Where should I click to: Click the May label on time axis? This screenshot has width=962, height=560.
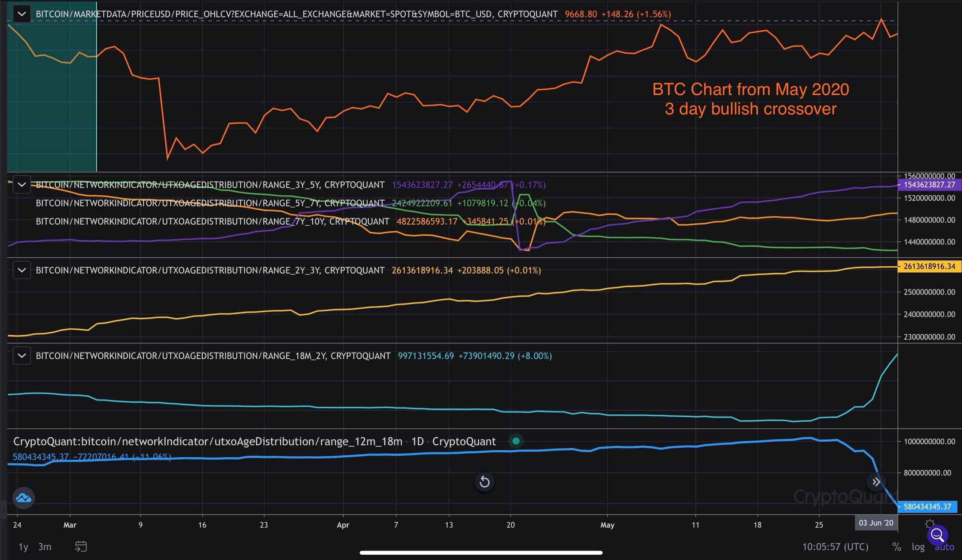[607, 525]
